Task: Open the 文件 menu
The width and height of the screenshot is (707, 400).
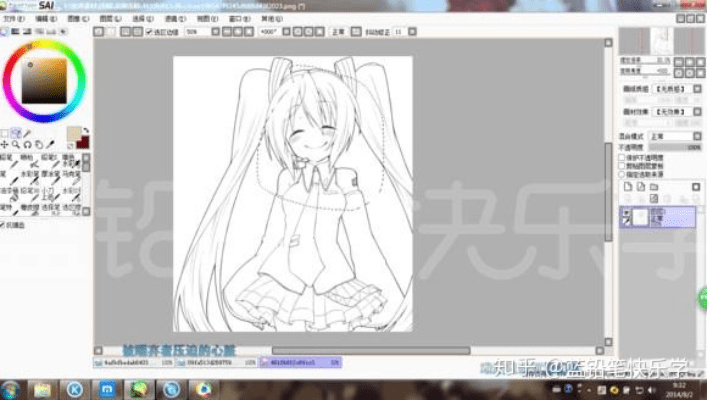Action: coord(12,18)
